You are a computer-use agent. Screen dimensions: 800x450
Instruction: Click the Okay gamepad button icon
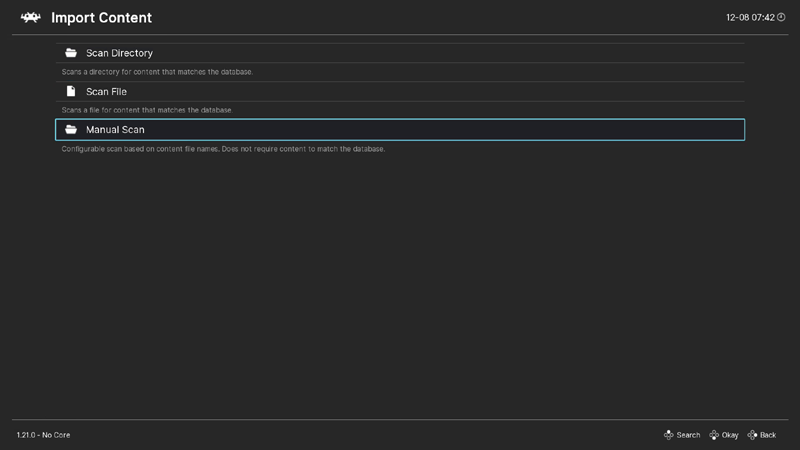[x=714, y=435]
